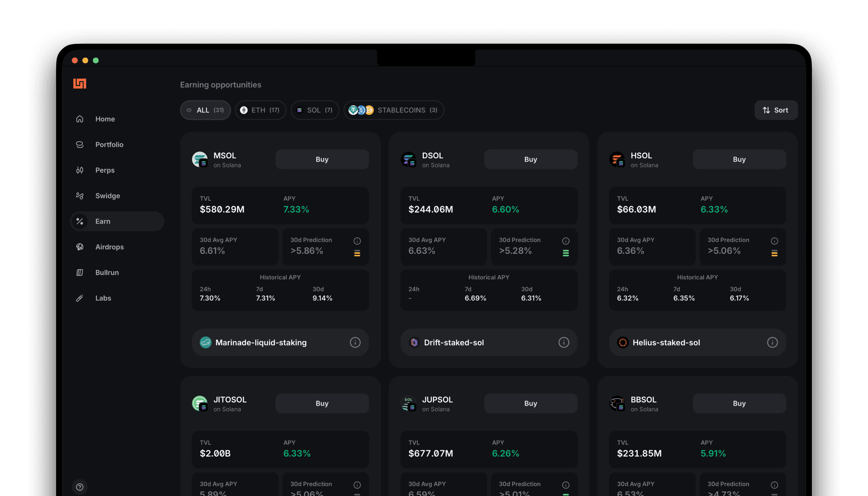Click the orange app logo icon

[79, 83]
